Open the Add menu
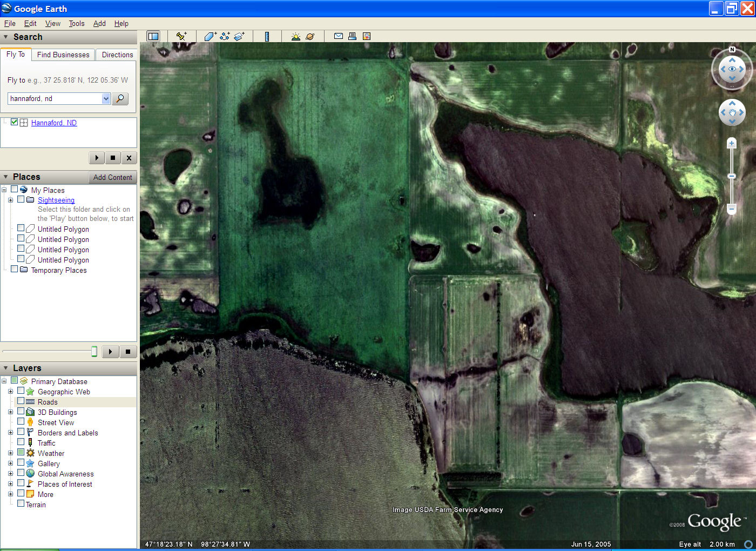The height and width of the screenshot is (551, 756). (99, 23)
